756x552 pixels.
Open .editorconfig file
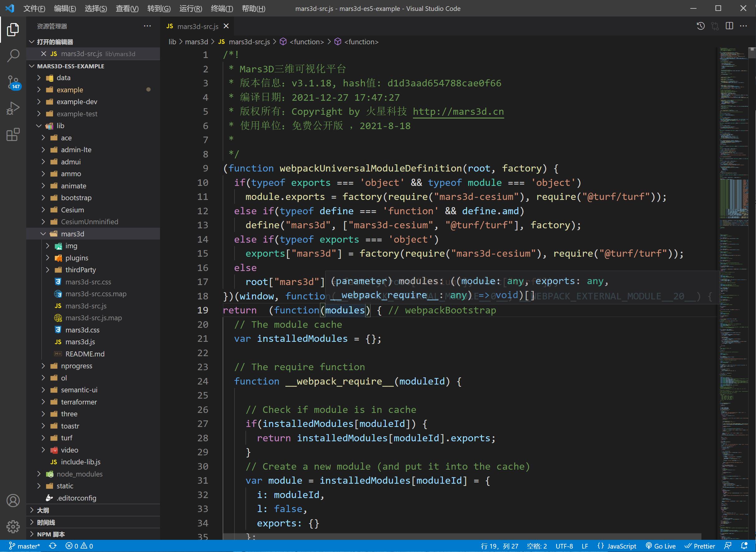(x=93, y=498)
